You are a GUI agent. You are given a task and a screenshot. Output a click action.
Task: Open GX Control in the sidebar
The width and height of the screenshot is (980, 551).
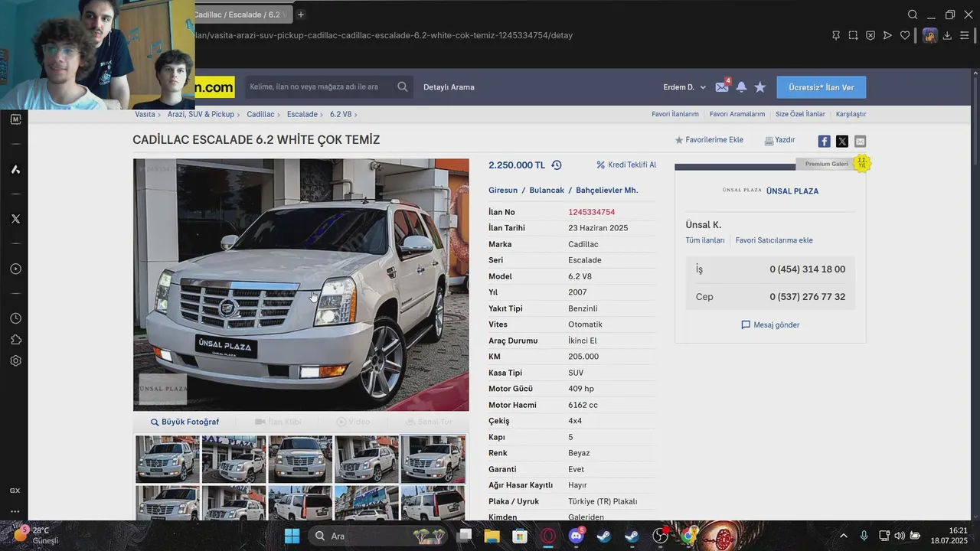pos(15,491)
